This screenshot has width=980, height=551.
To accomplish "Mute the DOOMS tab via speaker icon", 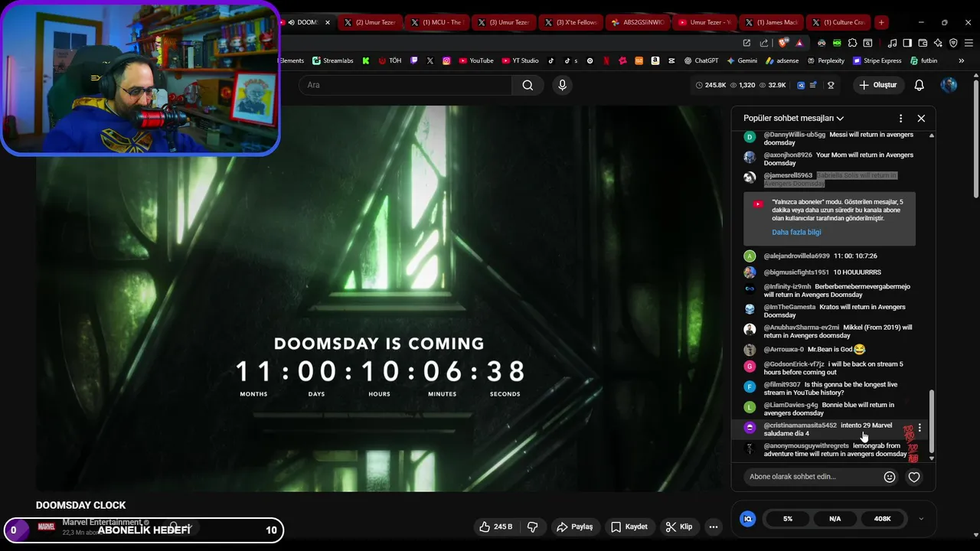I will click(291, 22).
